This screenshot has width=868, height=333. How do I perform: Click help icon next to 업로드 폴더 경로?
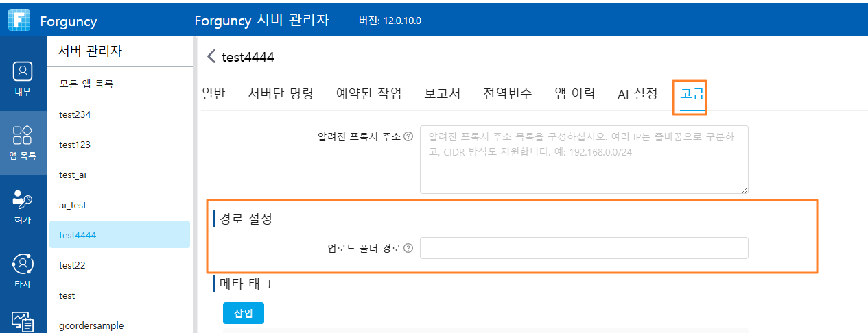click(408, 248)
